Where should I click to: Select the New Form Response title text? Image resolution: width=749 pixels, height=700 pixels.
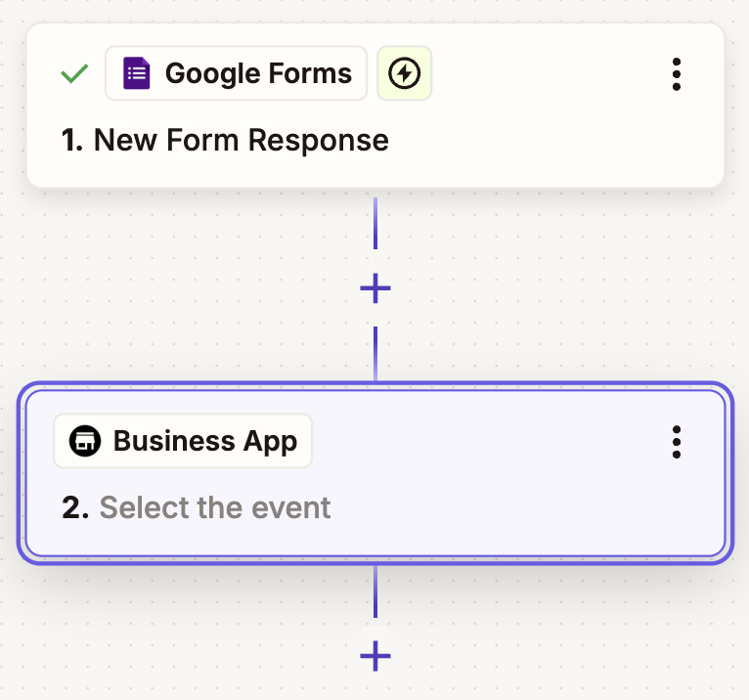(x=242, y=140)
